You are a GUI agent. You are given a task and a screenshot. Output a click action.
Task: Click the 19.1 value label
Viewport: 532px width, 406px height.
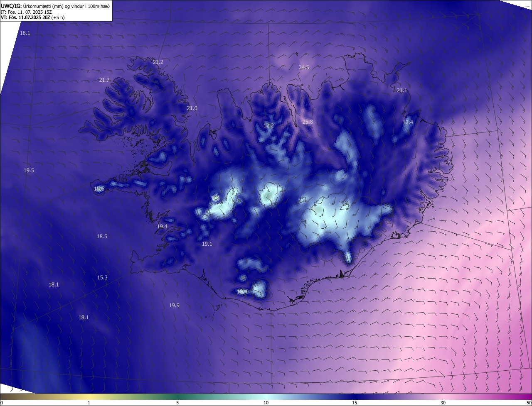[x=207, y=244]
